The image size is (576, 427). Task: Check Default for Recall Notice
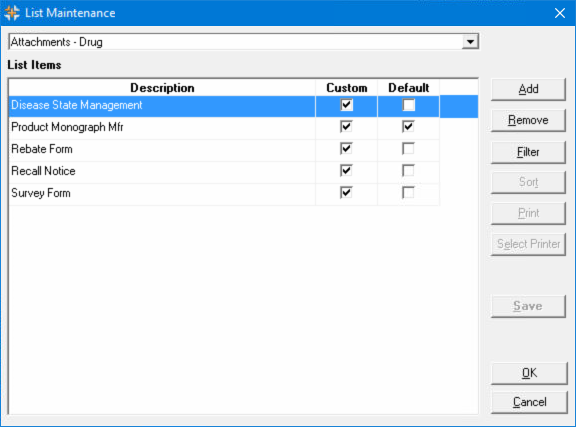(408, 171)
